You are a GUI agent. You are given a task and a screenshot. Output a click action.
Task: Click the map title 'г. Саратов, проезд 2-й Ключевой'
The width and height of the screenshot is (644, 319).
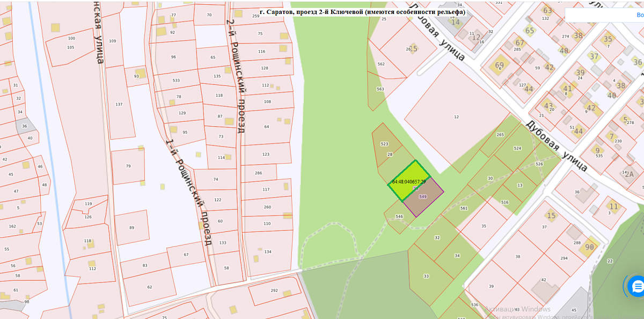click(362, 12)
